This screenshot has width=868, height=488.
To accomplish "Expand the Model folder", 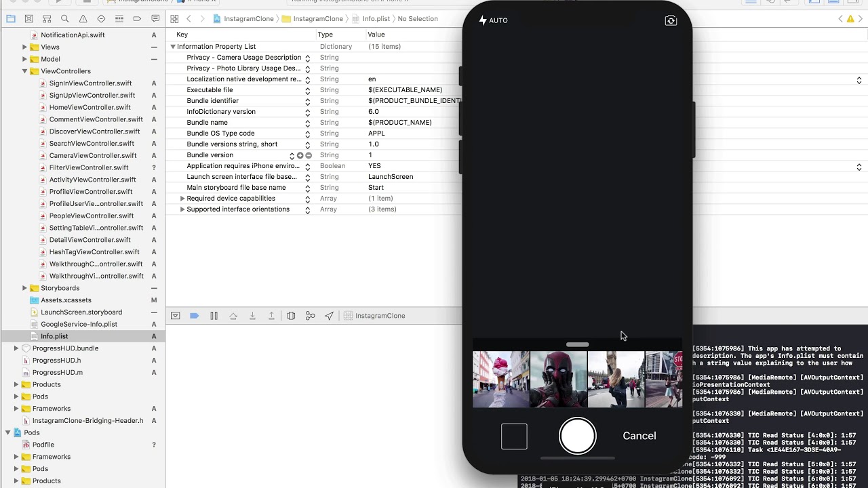I will (x=24, y=59).
